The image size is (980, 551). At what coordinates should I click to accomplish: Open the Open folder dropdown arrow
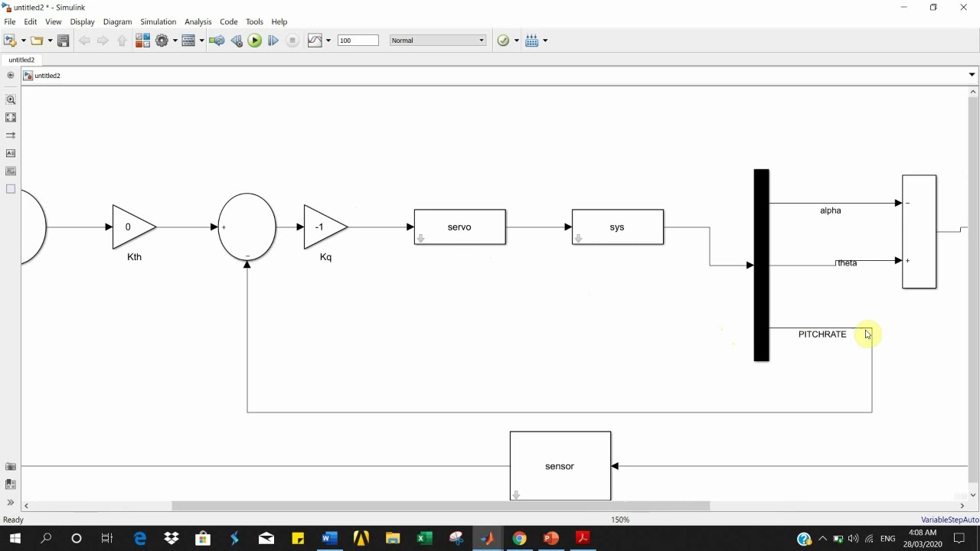(x=50, y=41)
